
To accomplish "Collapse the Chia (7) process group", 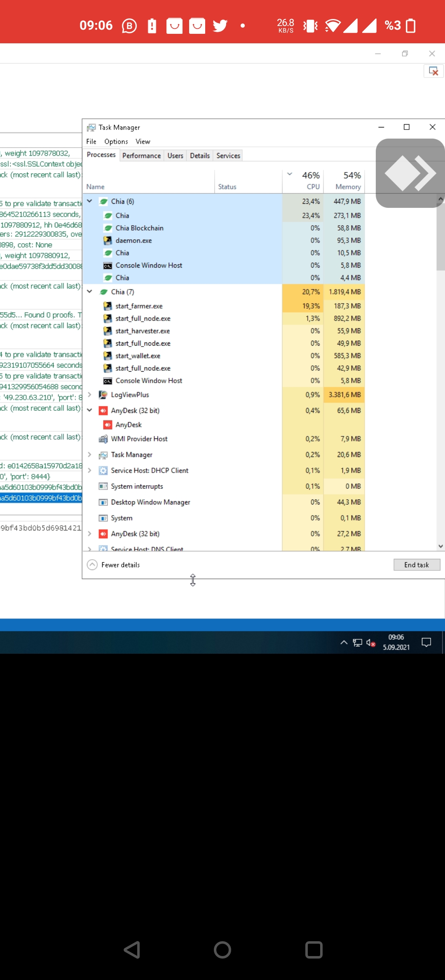I will point(89,292).
